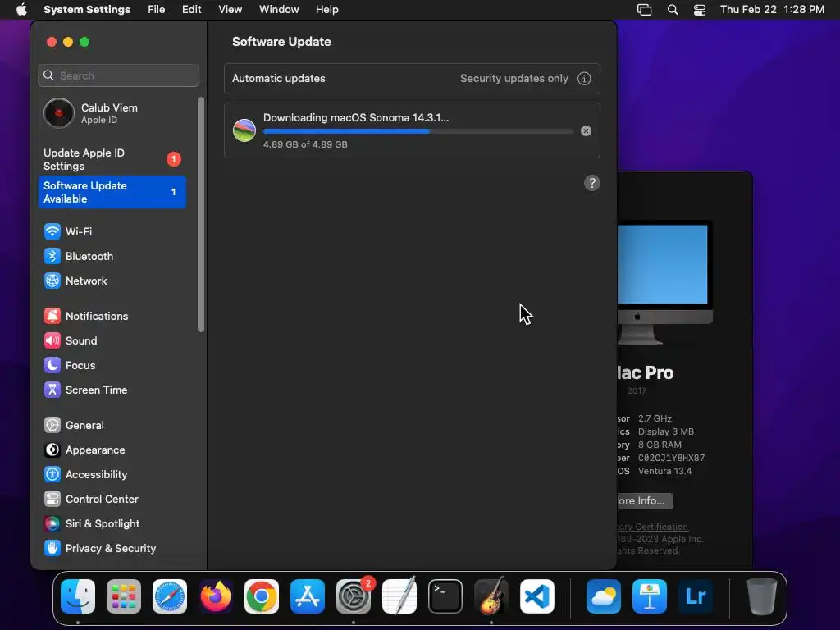Image resolution: width=840 pixels, height=630 pixels.
Task: Open the Help menu
Action: [x=326, y=9]
